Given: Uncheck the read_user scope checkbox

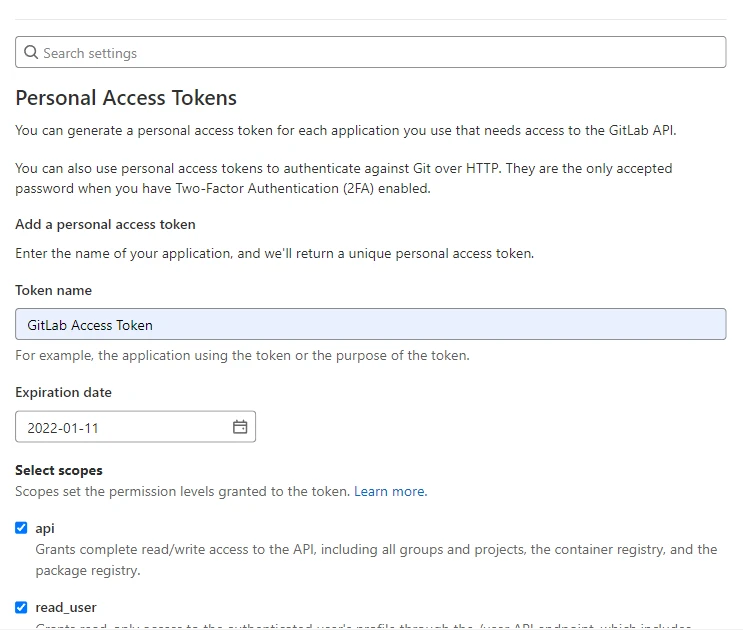Looking at the screenshot, I should [21, 607].
